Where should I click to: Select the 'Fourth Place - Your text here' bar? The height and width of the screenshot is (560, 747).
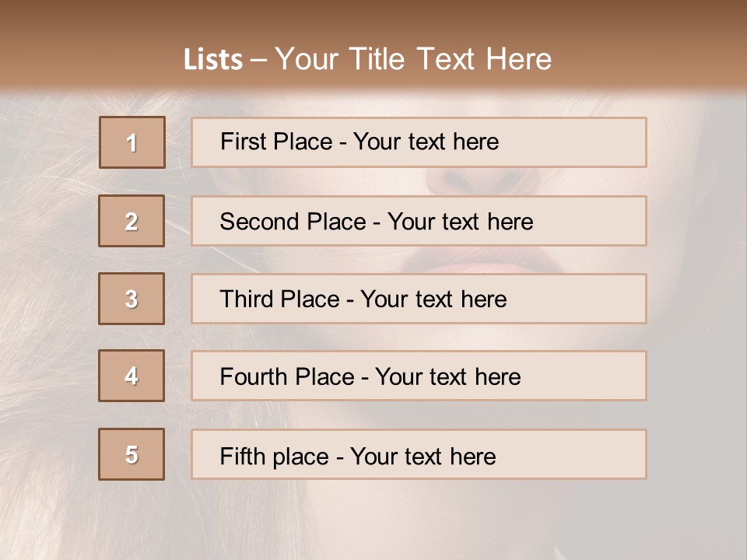[x=419, y=376]
